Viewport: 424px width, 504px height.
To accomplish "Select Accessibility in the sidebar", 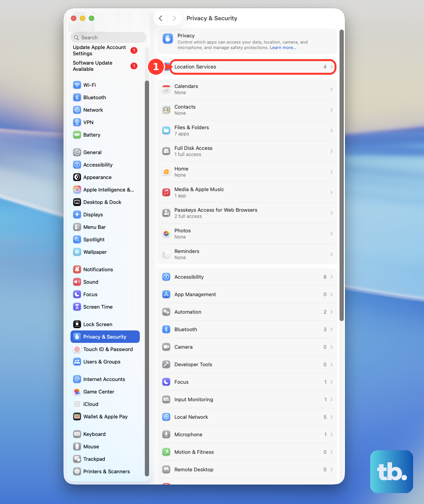I will [105, 165].
